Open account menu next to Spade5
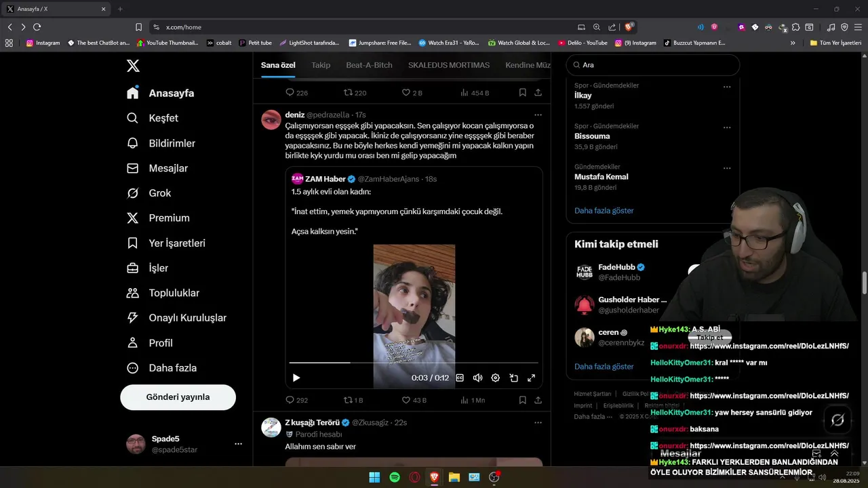Viewport: 868px width, 488px height. point(238,444)
